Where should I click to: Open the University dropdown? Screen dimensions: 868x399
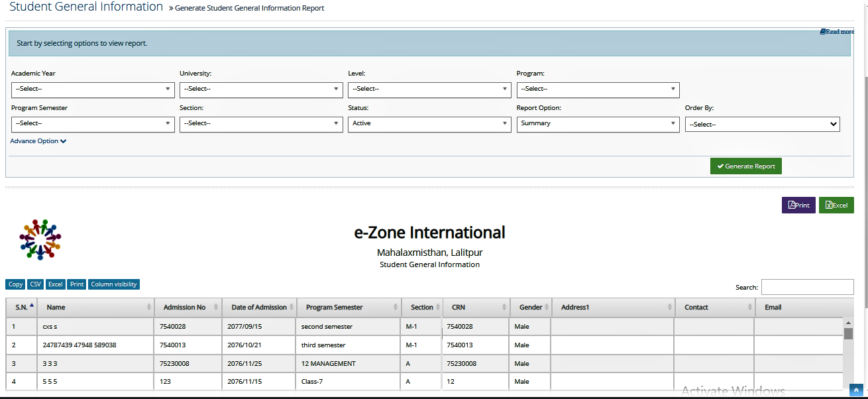pyautogui.click(x=261, y=89)
